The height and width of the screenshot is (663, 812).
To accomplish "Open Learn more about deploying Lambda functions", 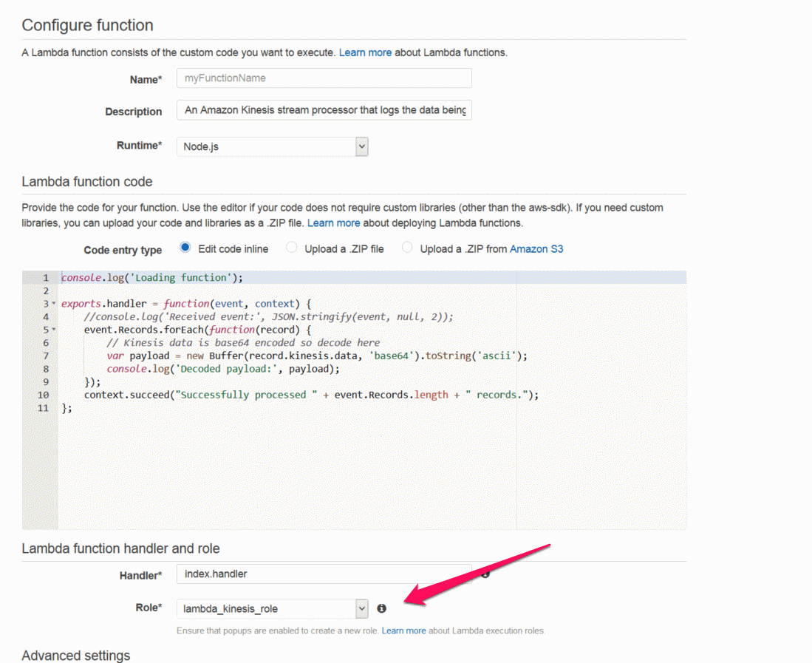I will point(333,222).
